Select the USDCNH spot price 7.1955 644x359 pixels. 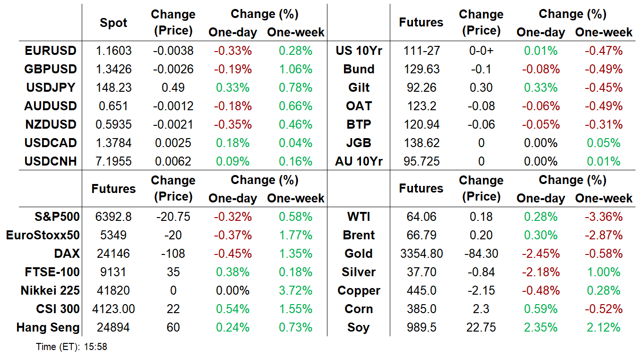point(113,161)
